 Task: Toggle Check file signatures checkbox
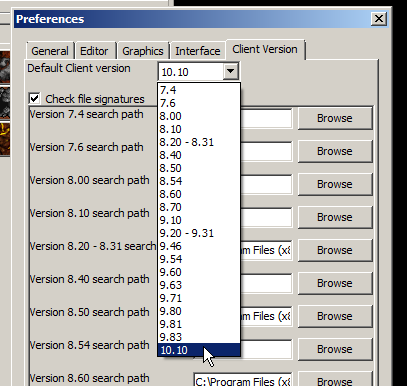(x=35, y=99)
